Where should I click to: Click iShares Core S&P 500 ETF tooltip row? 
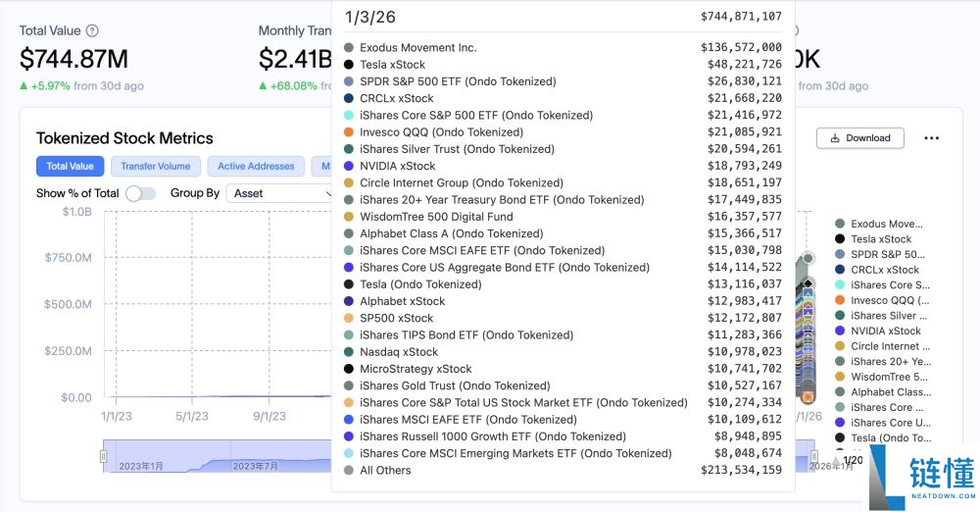(x=563, y=115)
